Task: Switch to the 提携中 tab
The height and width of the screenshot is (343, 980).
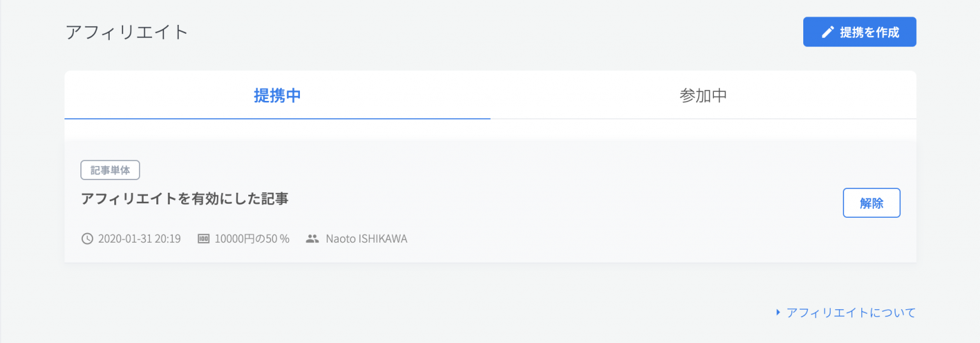Action: 277,96
